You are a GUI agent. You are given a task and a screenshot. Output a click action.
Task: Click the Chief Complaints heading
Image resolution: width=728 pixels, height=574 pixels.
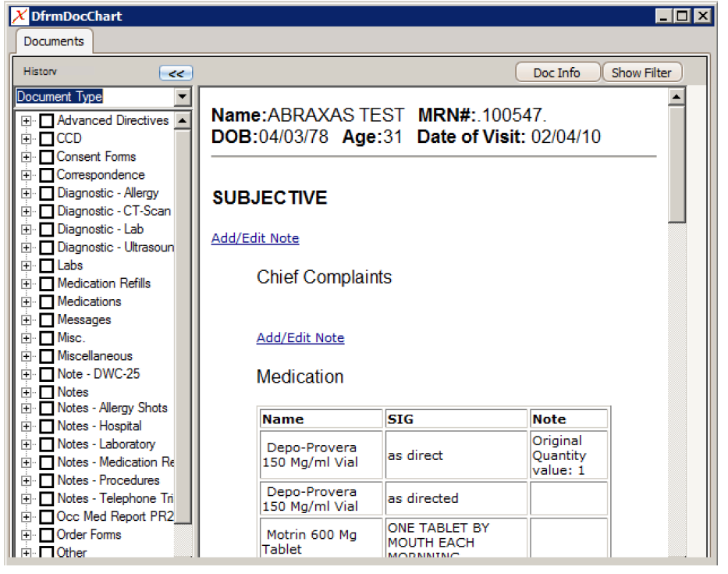click(x=324, y=277)
